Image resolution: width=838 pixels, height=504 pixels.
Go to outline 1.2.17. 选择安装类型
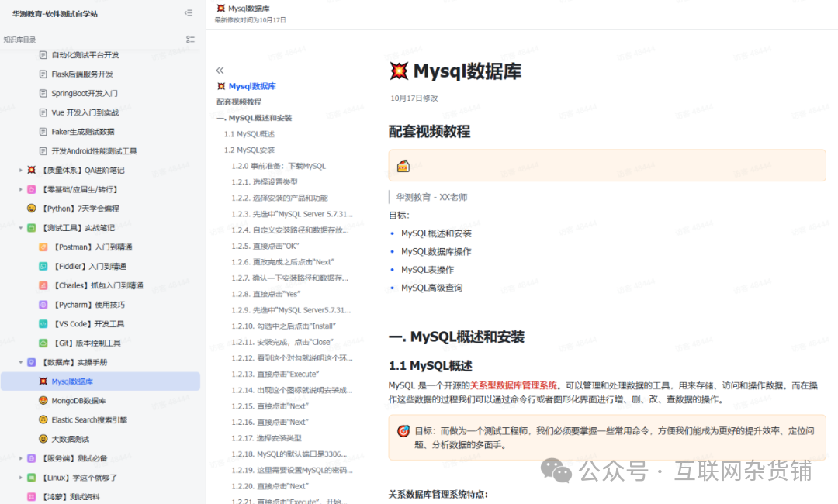click(266, 438)
